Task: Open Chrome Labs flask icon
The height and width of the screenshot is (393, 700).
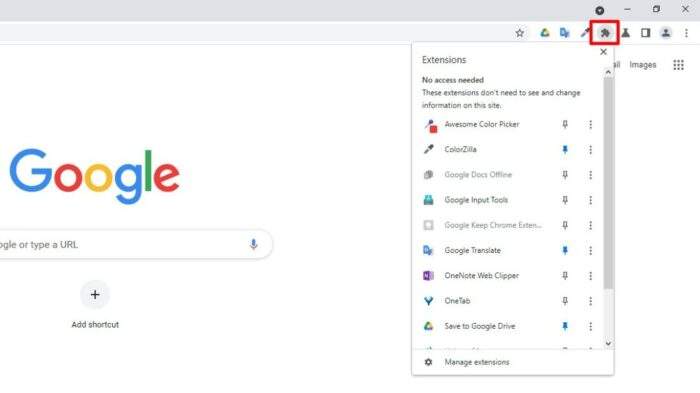Action: tap(626, 33)
